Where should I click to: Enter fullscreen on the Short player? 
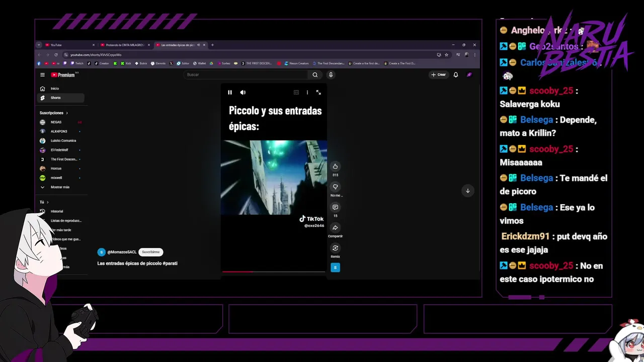pos(318,93)
